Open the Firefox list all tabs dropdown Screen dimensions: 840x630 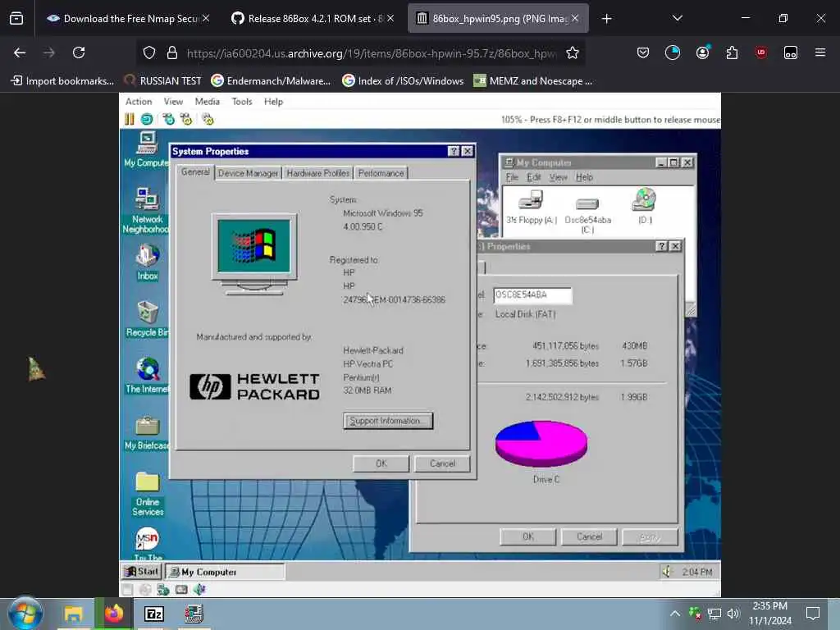677,18
